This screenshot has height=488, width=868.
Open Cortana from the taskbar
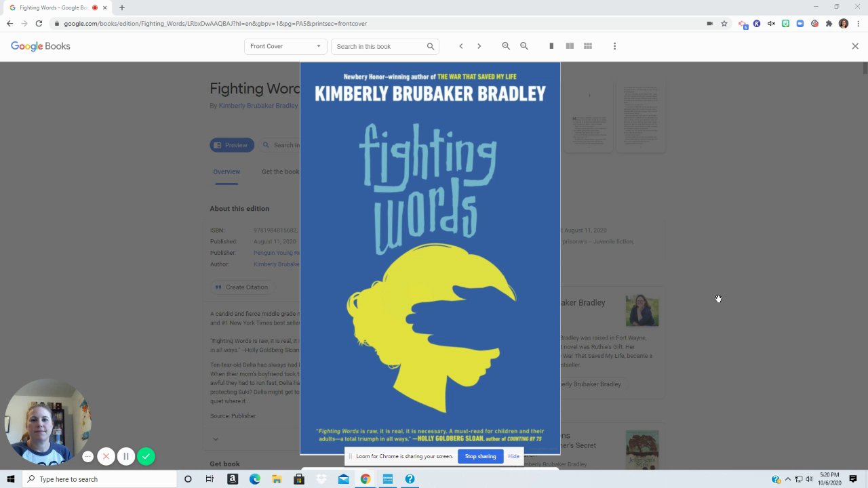click(188, 479)
